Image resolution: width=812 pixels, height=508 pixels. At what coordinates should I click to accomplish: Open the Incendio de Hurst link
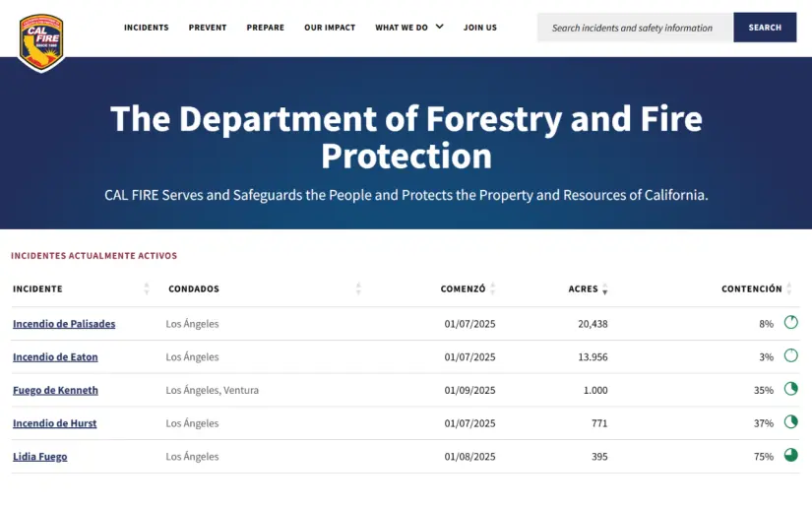55,423
